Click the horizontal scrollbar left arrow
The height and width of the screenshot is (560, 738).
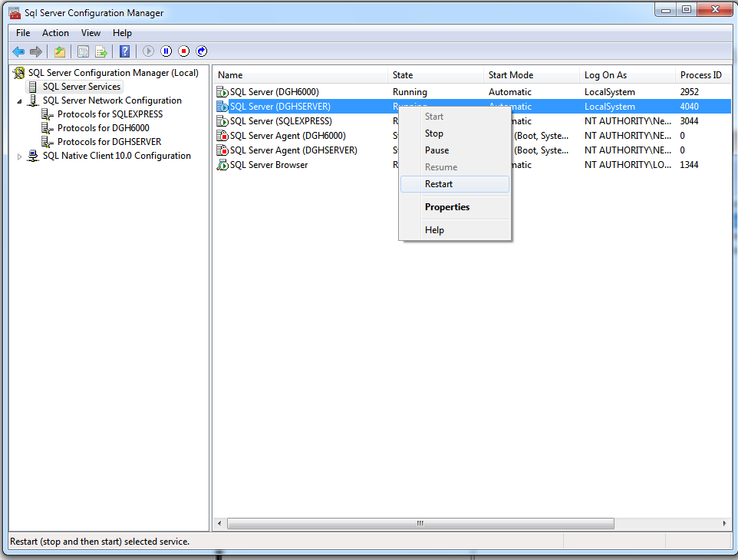[x=219, y=523]
